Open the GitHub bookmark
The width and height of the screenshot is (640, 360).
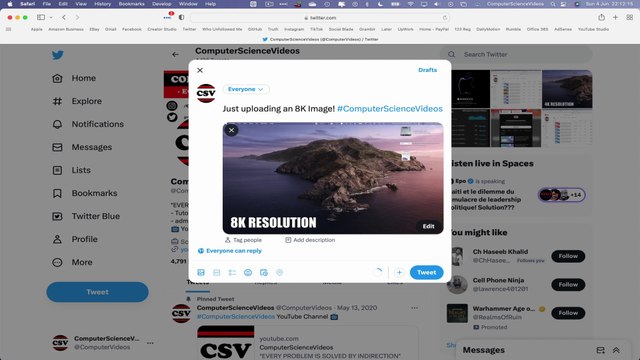[255, 29]
